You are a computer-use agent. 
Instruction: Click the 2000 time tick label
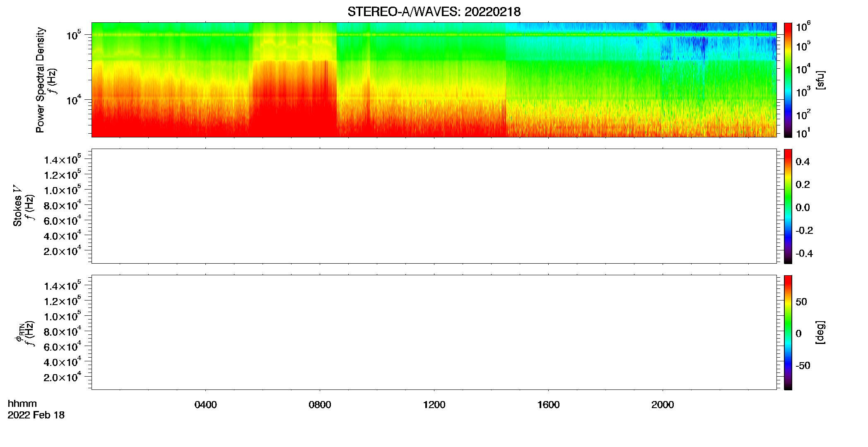663,405
